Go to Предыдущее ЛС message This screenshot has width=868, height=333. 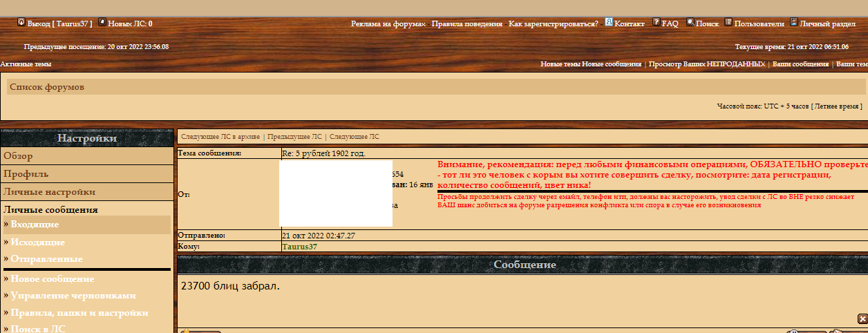(x=294, y=137)
